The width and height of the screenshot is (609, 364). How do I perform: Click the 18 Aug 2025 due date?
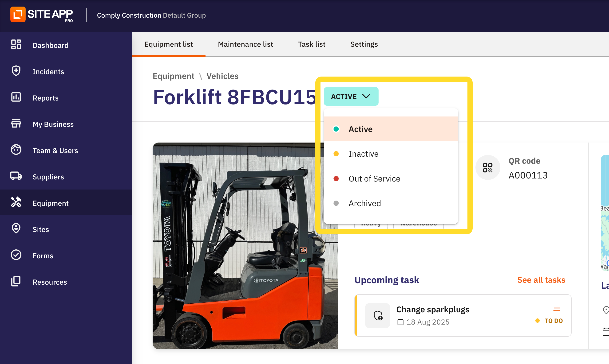click(x=428, y=322)
